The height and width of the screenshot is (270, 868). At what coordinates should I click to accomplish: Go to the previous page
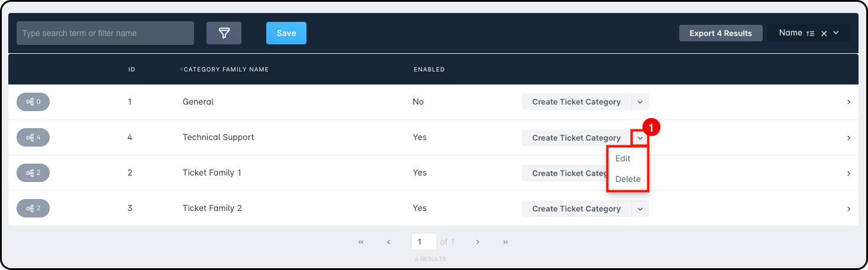(389, 242)
